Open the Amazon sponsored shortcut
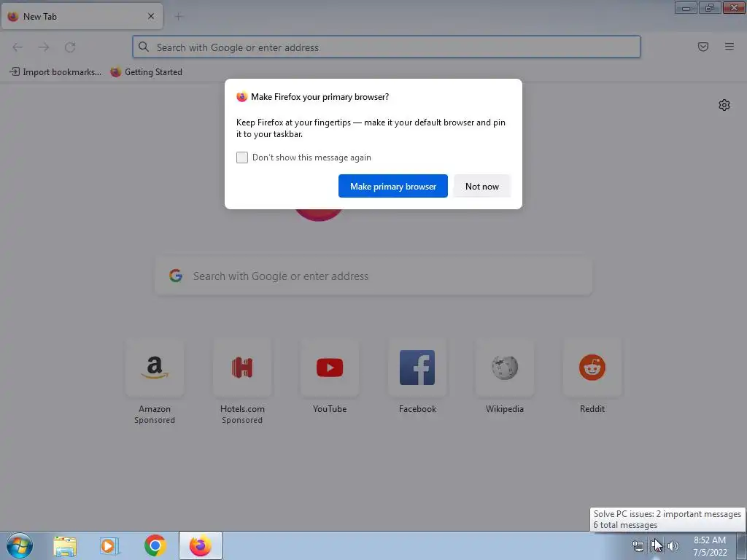 pos(155,367)
